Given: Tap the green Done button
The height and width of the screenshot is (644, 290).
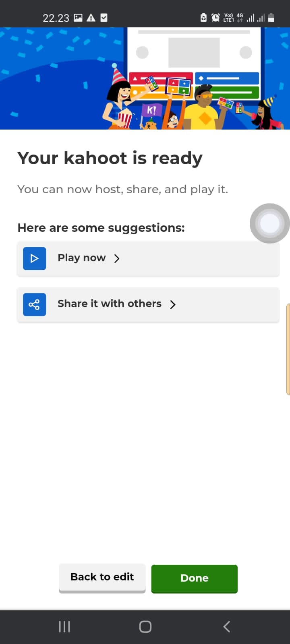Looking at the screenshot, I should coord(194,578).
